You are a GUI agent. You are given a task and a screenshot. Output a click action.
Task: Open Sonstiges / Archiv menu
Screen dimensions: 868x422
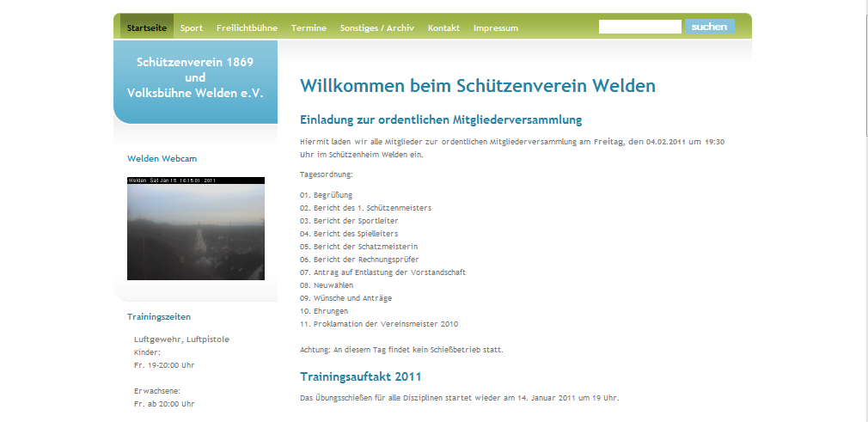point(376,28)
